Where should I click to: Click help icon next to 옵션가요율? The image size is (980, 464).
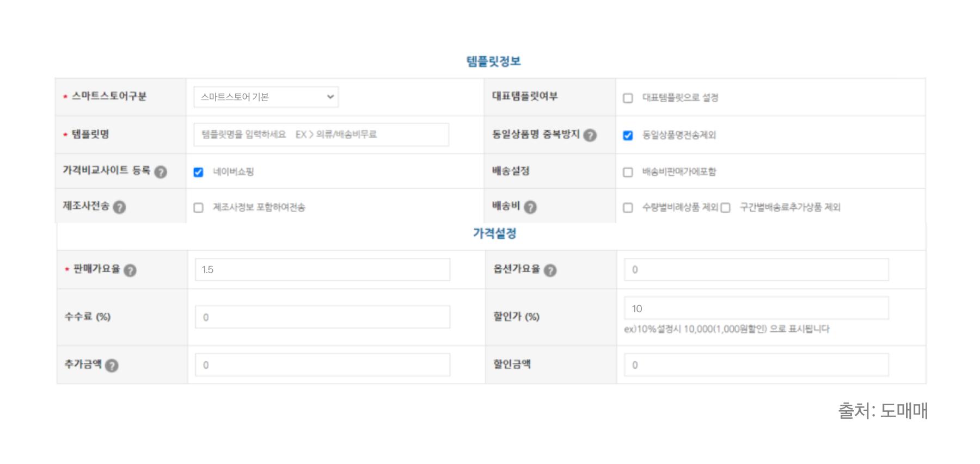click(x=550, y=270)
